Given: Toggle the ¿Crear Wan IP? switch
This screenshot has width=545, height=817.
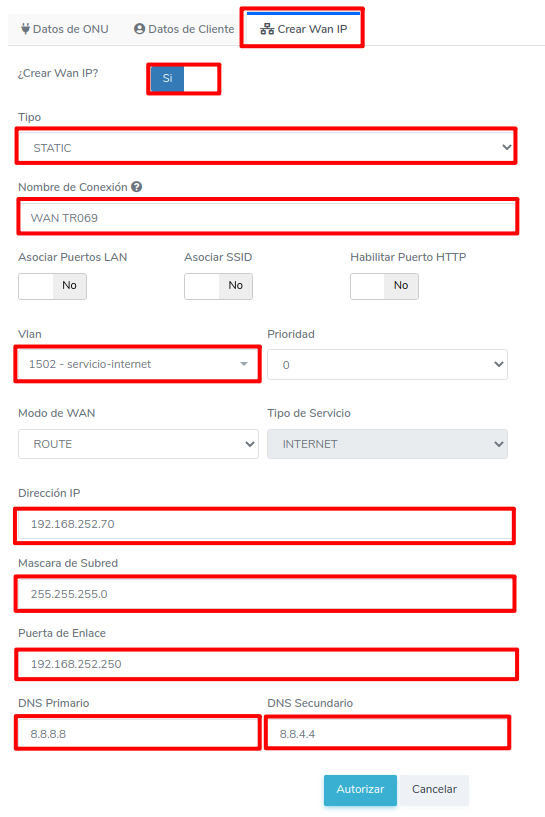Looking at the screenshot, I should click(183, 79).
